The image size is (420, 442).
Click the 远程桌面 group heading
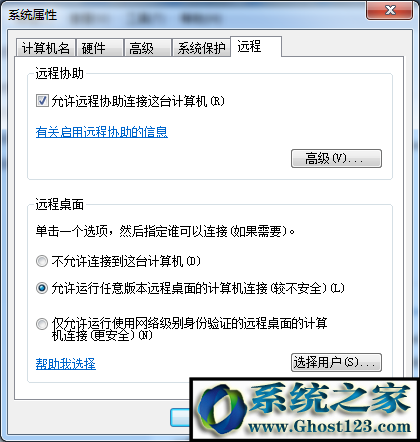(60, 204)
